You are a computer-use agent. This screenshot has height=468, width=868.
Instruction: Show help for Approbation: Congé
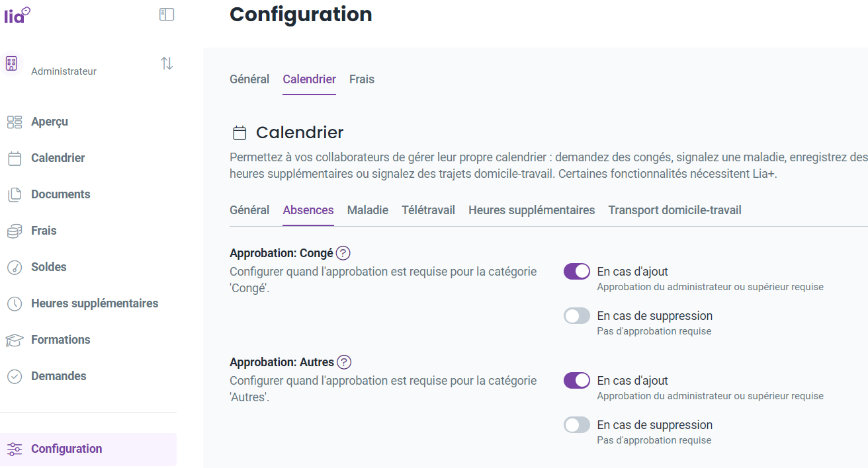click(x=343, y=253)
